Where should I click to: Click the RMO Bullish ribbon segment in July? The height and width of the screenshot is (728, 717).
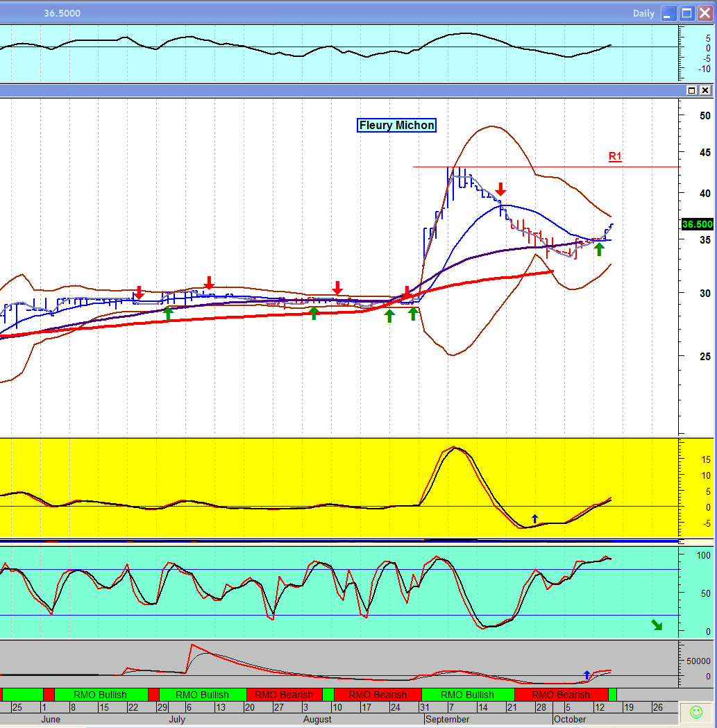point(203,695)
